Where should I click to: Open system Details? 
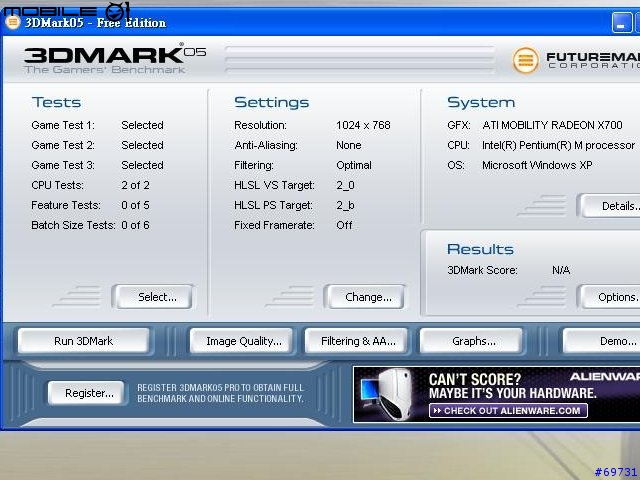611,206
